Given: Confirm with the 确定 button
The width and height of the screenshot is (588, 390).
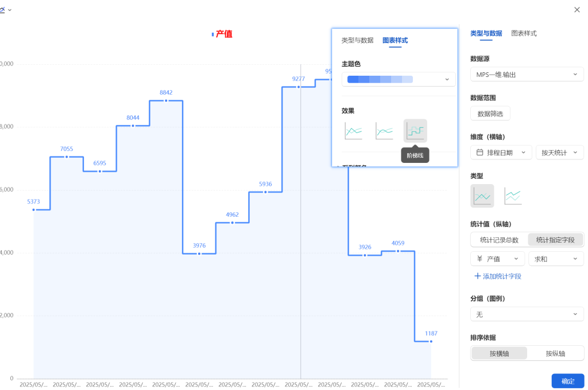Looking at the screenshot, I should tap(568, 381).
